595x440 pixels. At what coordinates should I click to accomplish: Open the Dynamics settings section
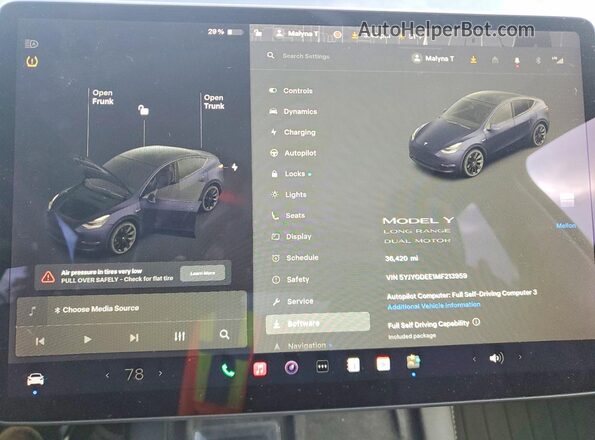point(293,112)
